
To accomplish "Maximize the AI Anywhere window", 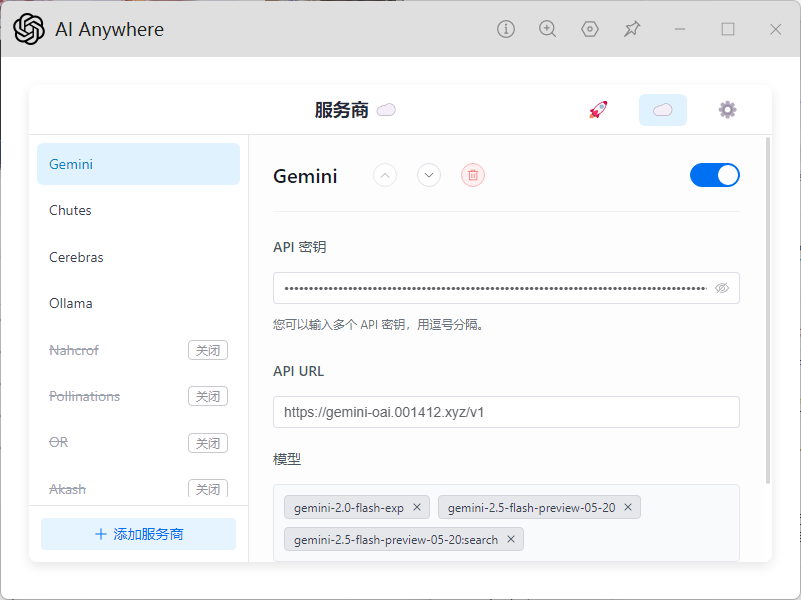I will pos(728,29).
